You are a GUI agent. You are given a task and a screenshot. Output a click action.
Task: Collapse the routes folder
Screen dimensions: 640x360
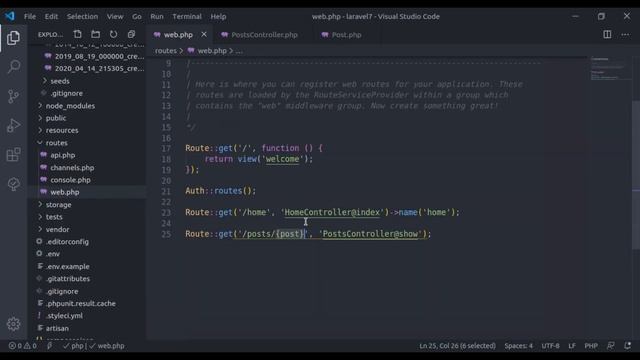coord(57,143)
